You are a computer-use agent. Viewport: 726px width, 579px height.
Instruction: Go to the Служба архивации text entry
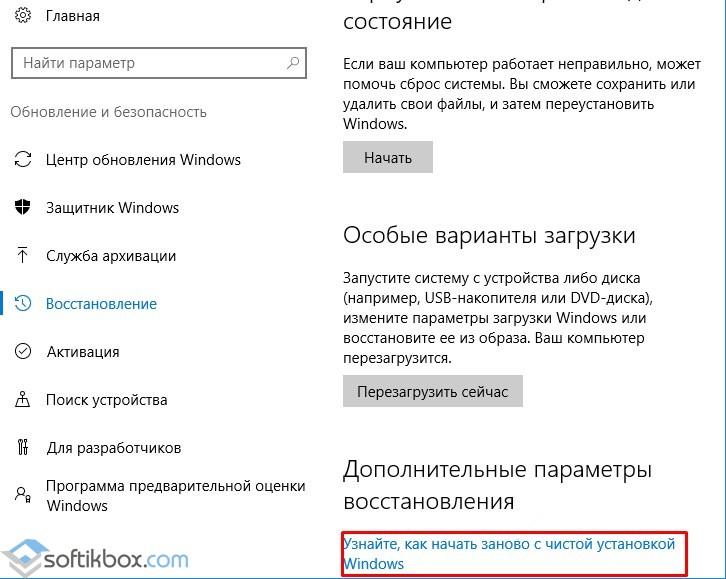tap(111, 256)
